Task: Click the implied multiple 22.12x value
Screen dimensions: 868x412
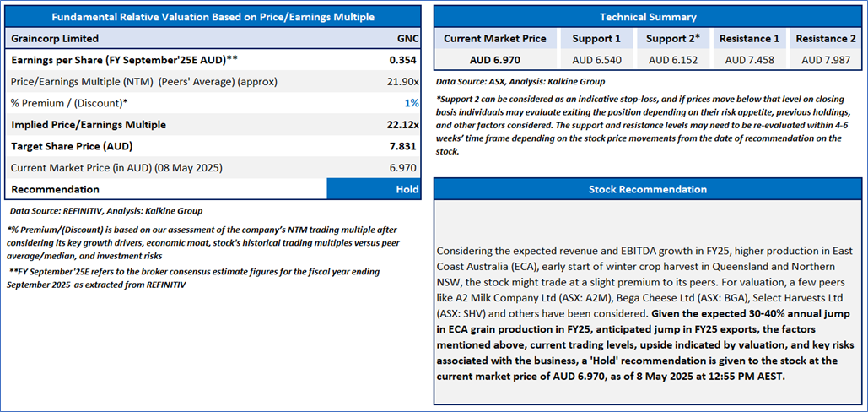Action: coord(402,125)
